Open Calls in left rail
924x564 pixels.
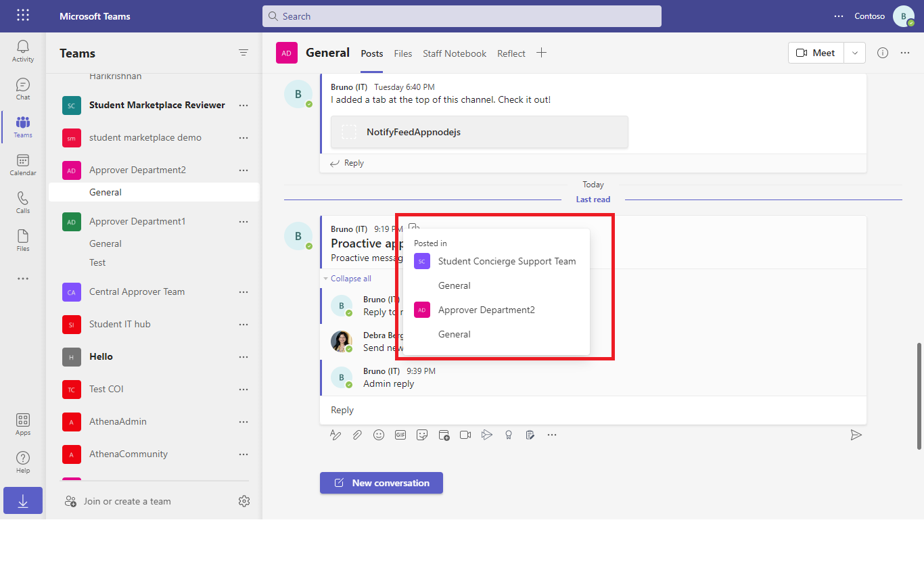pyautogui.click(x=23, y=203)
